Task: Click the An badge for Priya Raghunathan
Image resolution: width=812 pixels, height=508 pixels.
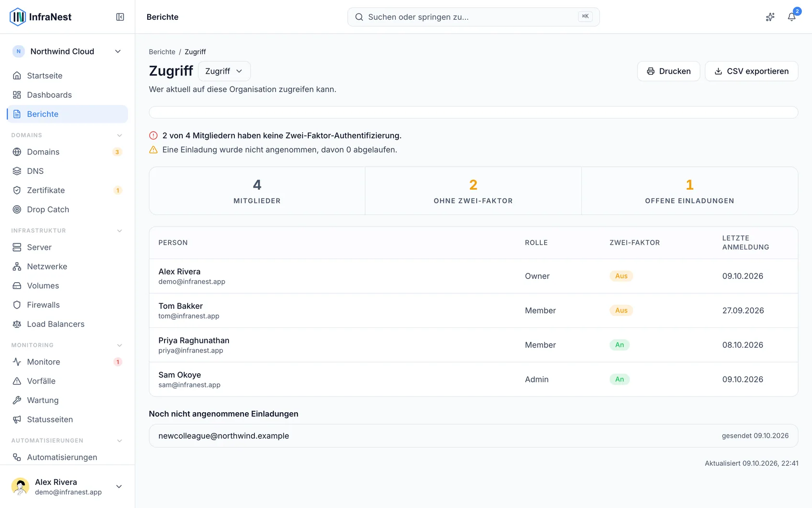Action: click(x=620, y=345)
